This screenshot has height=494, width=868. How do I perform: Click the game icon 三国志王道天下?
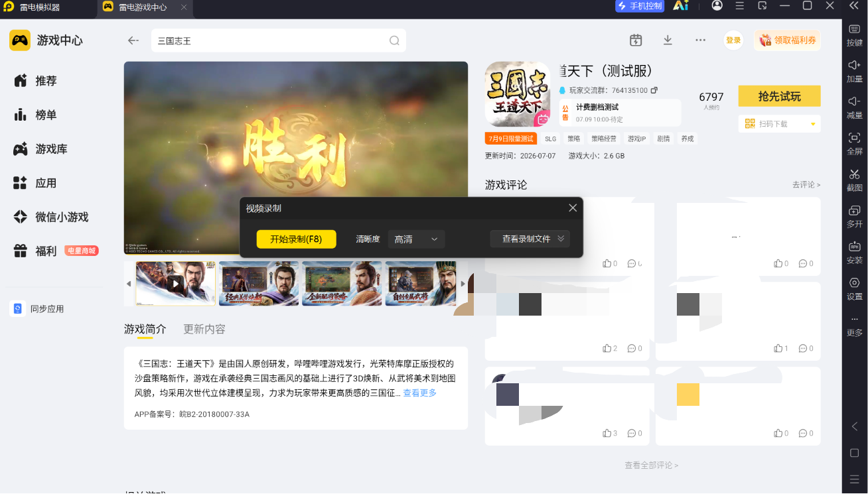click(x=518, y=94)
